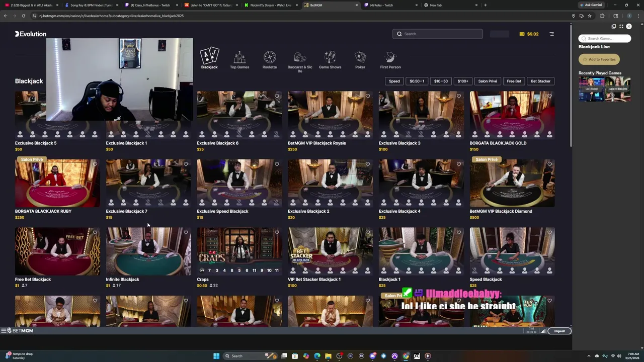This screenshot has width=644, height=362.
Task: Open BetMGM VIP Blackjack Diamond table
Action: tap(512, 183)
